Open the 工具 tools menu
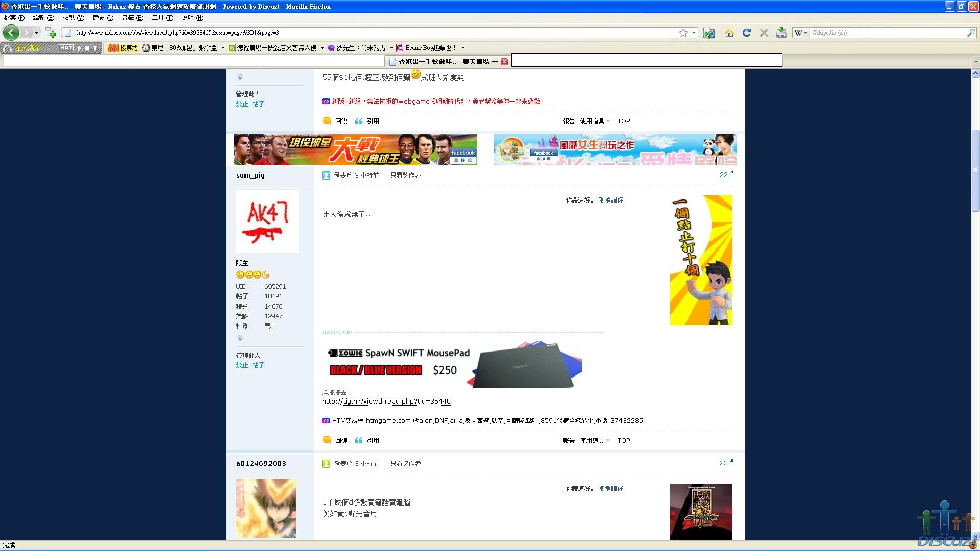Viewport: 980px width, 551px height. (162, 18)
